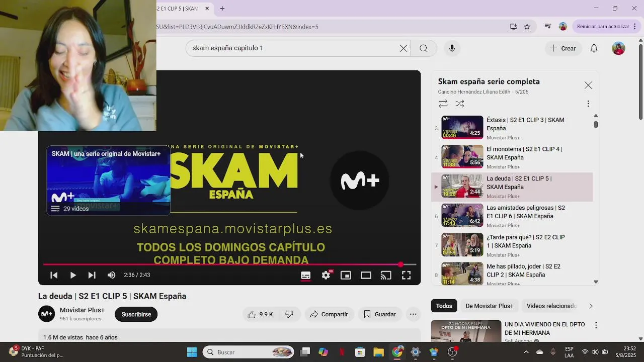Bookmark this page with star icon
The height and width of the screenshot is (362, 644).
pyautogui.click(x=527, y=27)
